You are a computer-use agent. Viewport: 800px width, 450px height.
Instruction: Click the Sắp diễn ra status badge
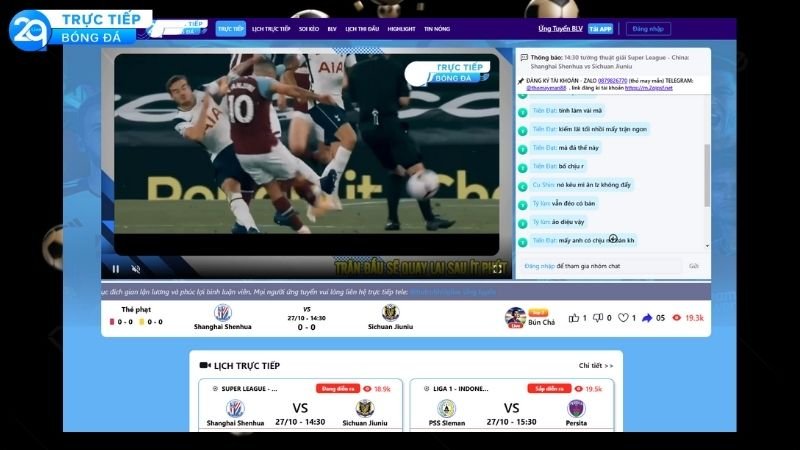(549, 389)
